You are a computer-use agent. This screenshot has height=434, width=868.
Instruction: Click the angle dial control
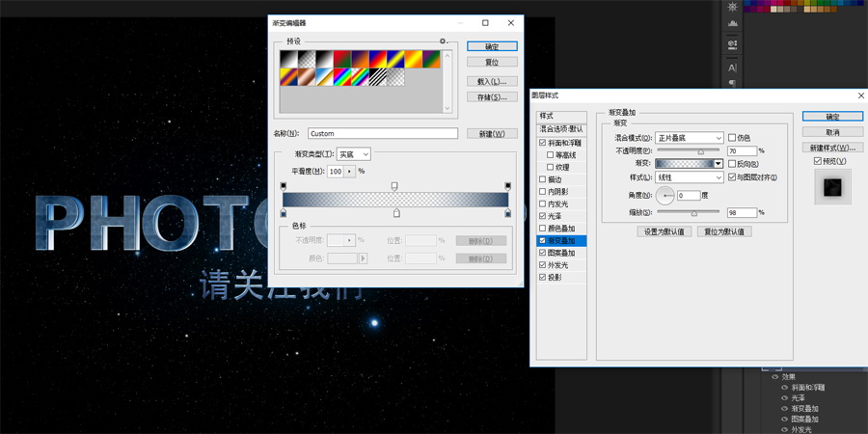coord(665,196)
